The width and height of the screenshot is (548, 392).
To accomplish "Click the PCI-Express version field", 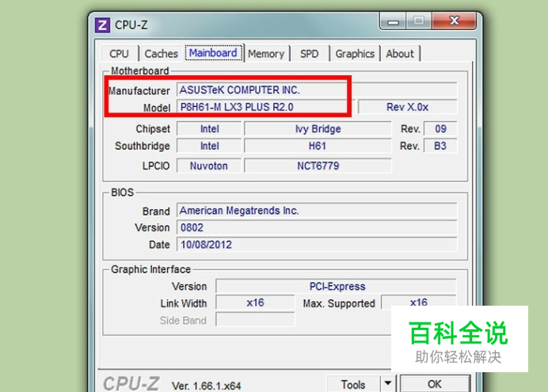I will [x=336, y=286].
